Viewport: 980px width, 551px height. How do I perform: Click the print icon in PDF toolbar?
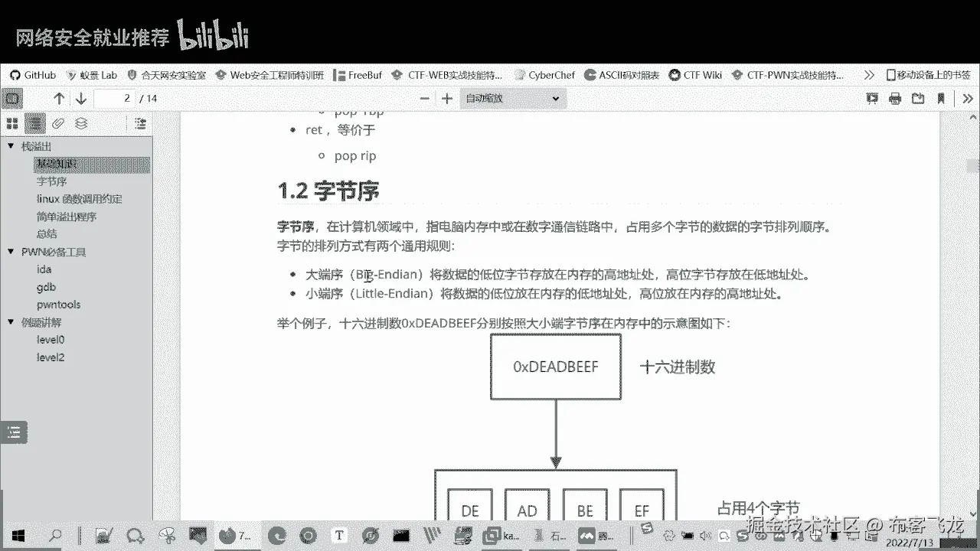click(895, 98)
